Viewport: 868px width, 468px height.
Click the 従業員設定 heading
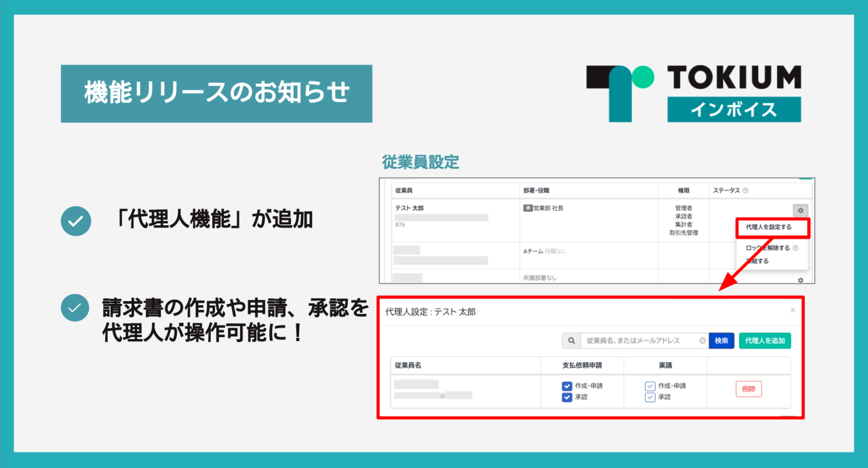pyautogui.click(x=420, y=163)
